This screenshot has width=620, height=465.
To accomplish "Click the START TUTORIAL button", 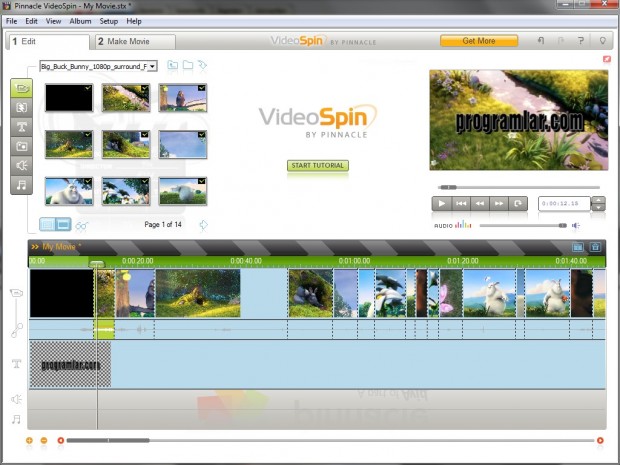I will (x=318, y=166).
